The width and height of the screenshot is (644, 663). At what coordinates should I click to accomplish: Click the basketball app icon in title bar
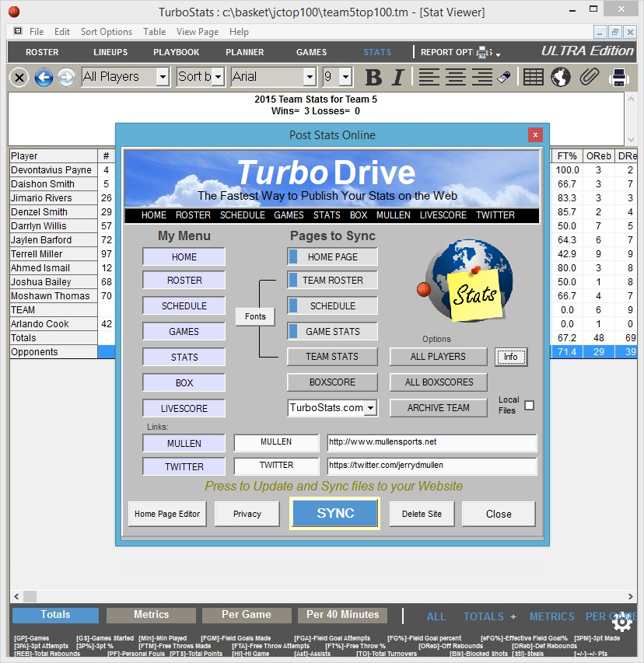(14, 12)
